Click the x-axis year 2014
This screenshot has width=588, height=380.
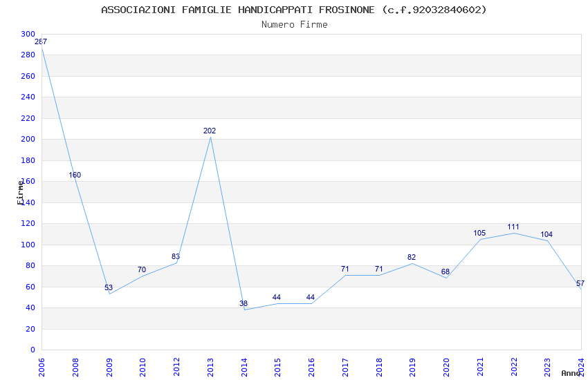point(244,367)
